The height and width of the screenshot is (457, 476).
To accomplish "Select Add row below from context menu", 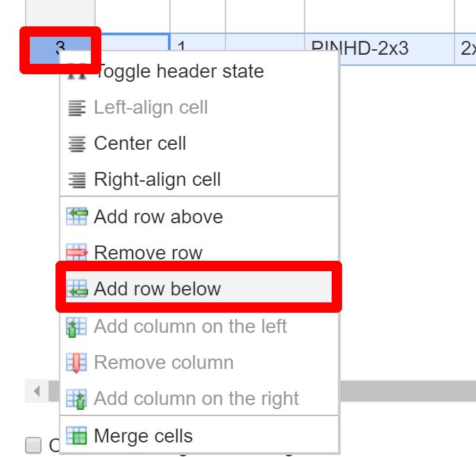I will coord(158,289).
